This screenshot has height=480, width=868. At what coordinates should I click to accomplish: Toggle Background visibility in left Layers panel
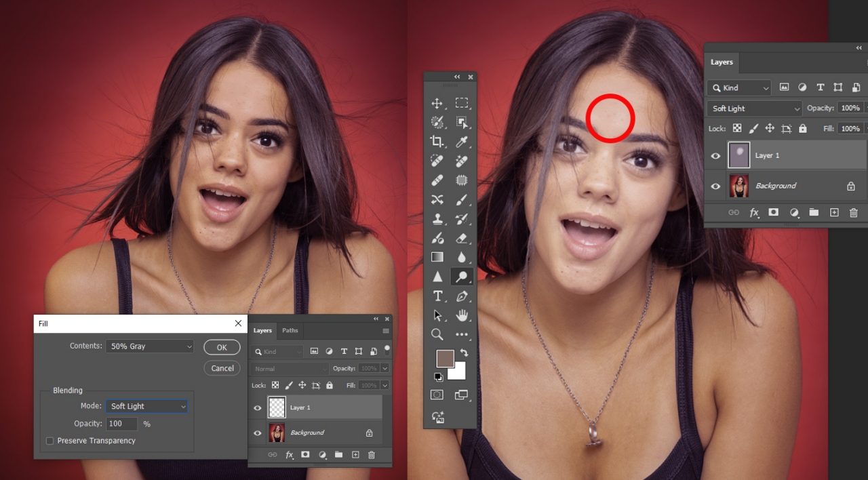pyautogui.click(x=258, y=433)
